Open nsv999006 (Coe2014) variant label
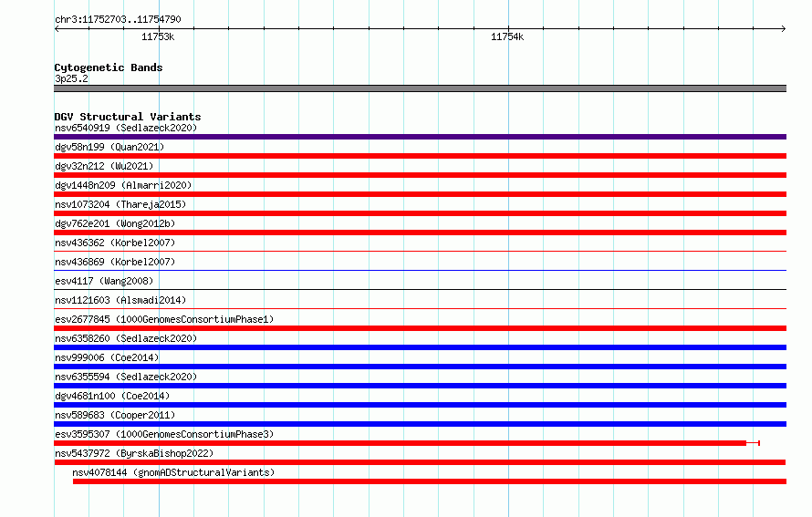The height and width of the screenshot is (517, 812). (x=107, y=357)
